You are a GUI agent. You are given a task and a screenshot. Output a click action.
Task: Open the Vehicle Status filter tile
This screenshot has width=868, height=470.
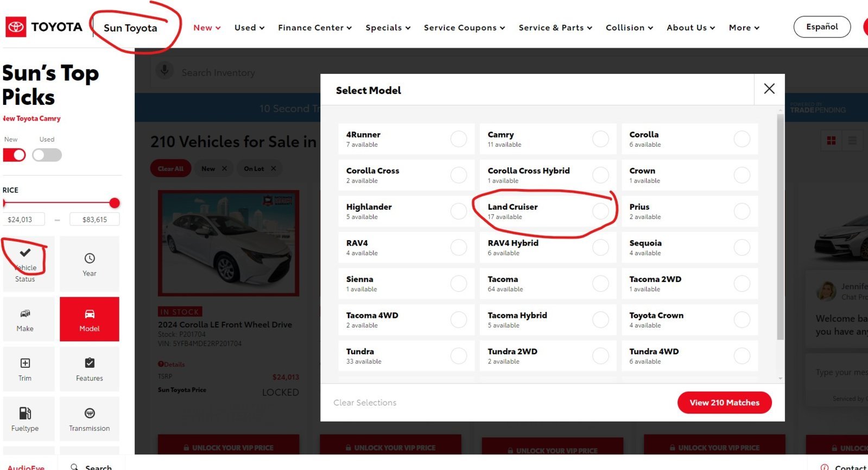[x=28, y=264]
